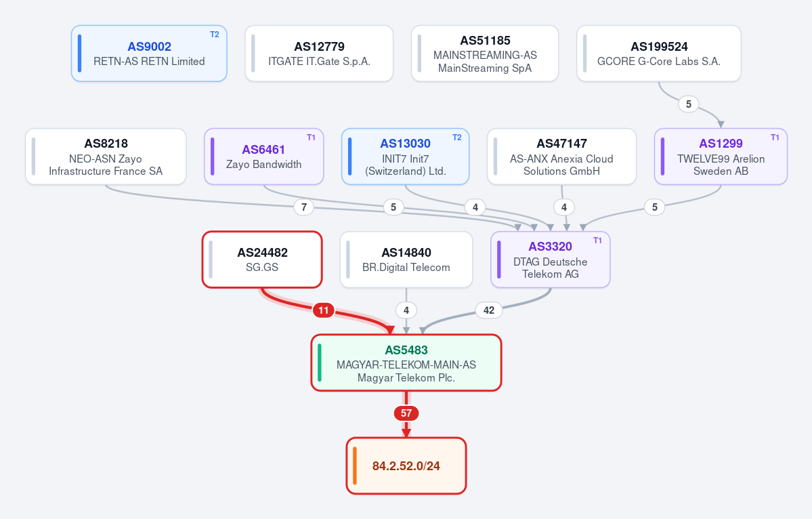Image resolution: width=812 pixels, height=519 pixels.
Task: Click the red 57 path count badge
Action: [x=406, y=413]
